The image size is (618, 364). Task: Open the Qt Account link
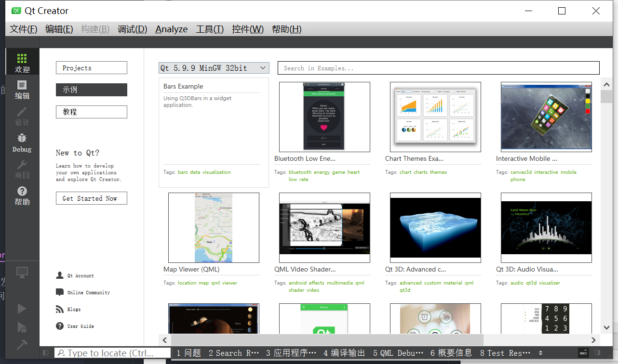pyautogui.click(x=81, y=276)
